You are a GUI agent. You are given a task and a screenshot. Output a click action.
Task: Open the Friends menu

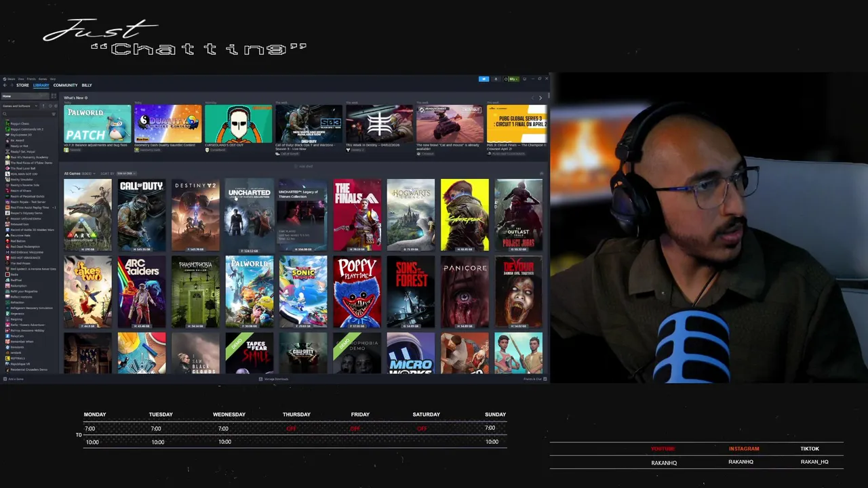[x=31, y=79]
